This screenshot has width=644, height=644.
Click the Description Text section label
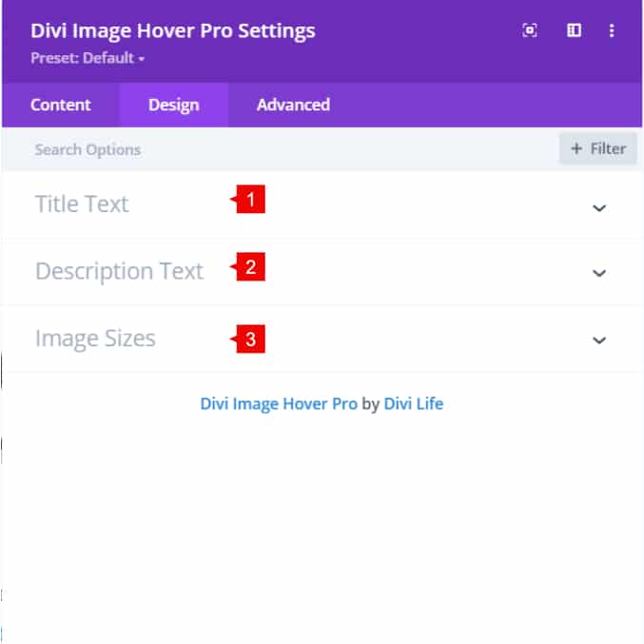click(119, 271)
